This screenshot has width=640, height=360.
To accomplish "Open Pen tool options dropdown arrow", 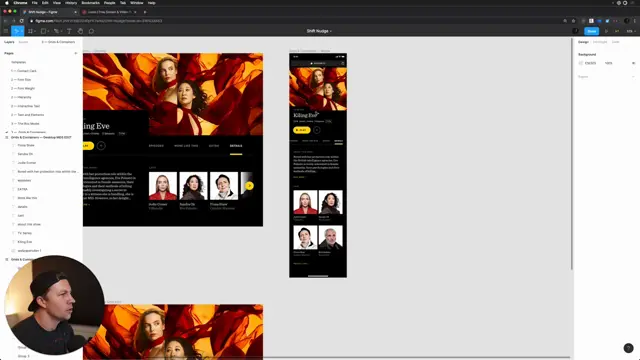I will pyautogui.click(x=61, y=31).
